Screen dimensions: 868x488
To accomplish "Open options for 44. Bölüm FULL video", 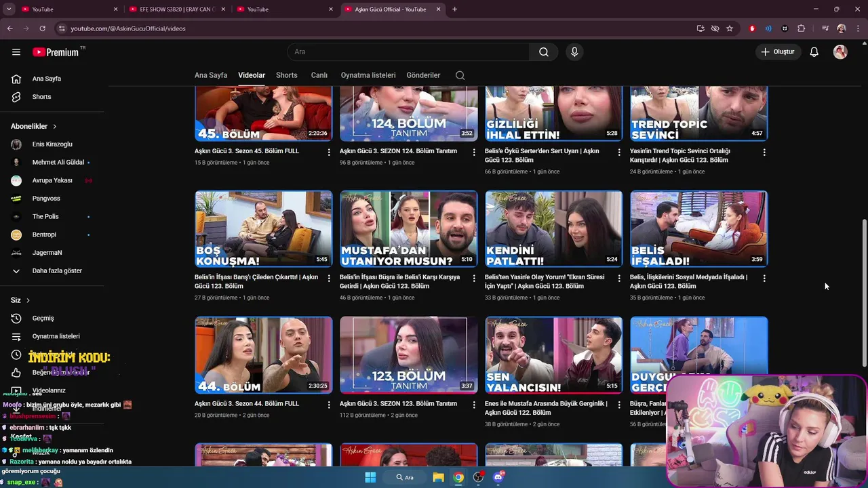I will click(x=329, y=404).
